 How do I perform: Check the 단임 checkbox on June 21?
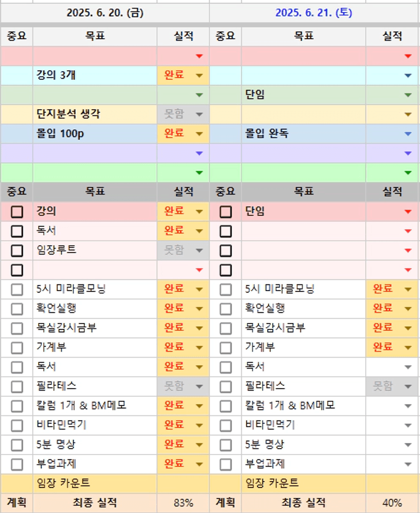pyautogui.click(x=226, y=212)
